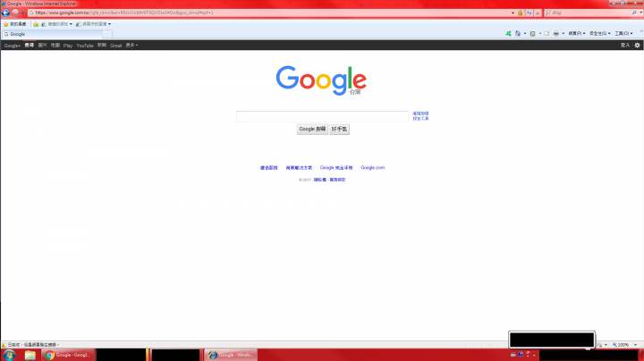The height and width of the screenshot is (361, 644).
Task: Go back with the blue Back arrow
Action: pos(5,13)
